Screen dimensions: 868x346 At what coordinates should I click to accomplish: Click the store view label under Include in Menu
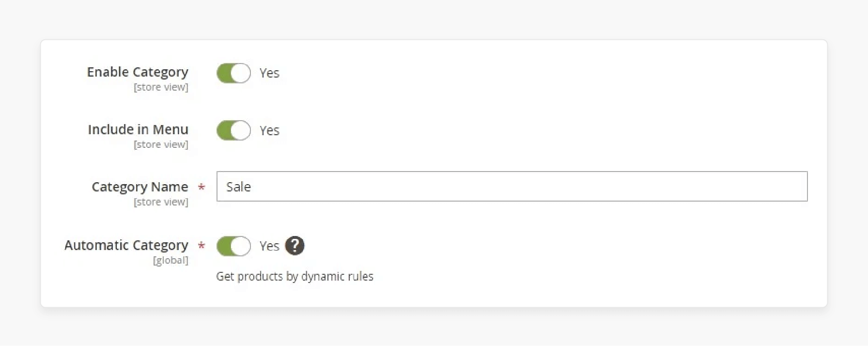coord(161,144)
